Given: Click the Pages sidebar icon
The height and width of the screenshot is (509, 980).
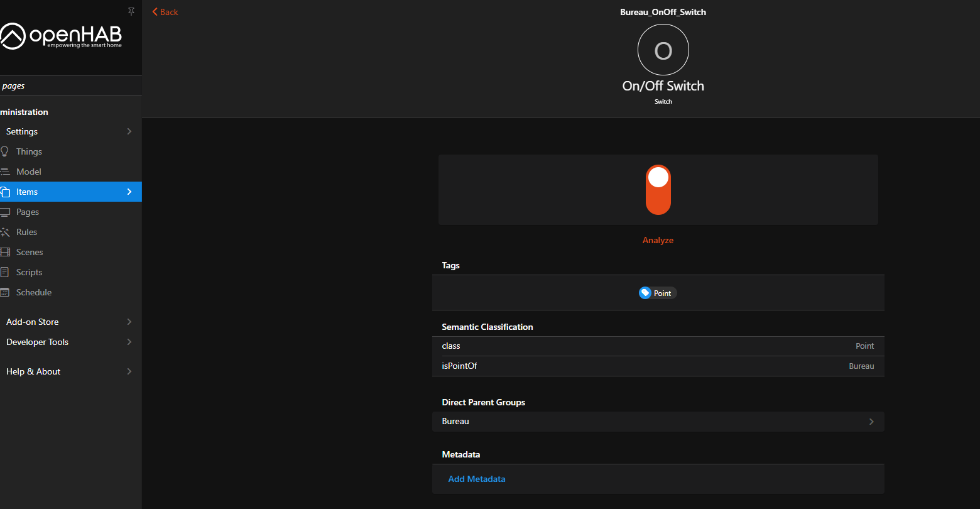Looking at the screenshot, I should (6, 212).
